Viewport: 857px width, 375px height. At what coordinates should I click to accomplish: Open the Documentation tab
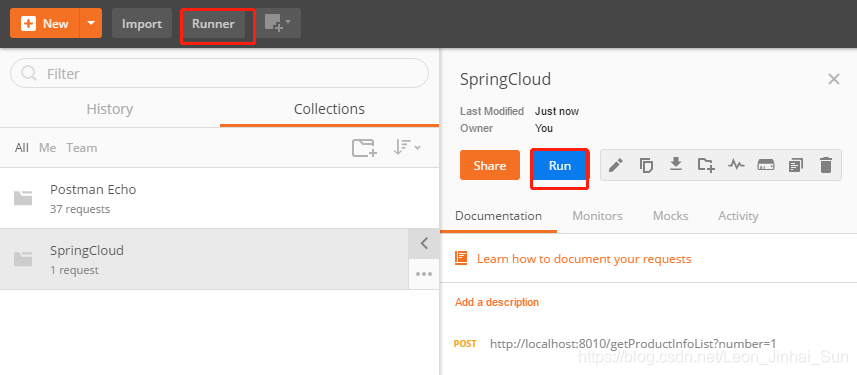point(498,216)
